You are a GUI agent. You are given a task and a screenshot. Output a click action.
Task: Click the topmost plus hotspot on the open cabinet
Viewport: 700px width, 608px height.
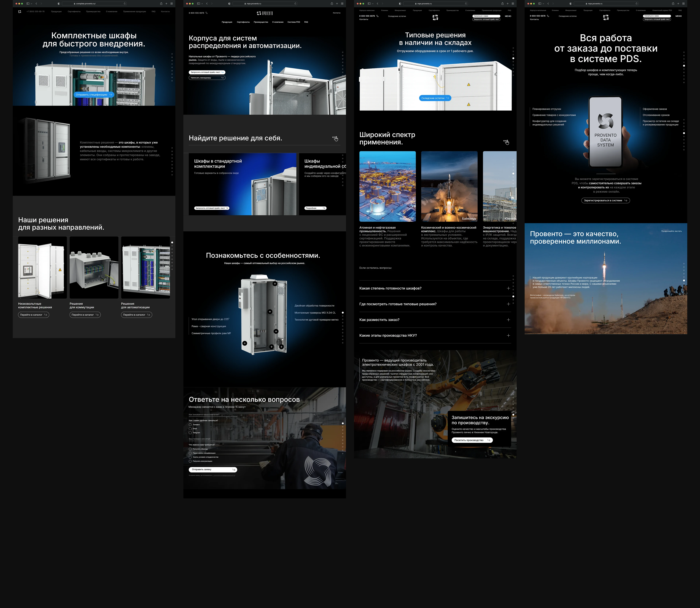[275, 283]
